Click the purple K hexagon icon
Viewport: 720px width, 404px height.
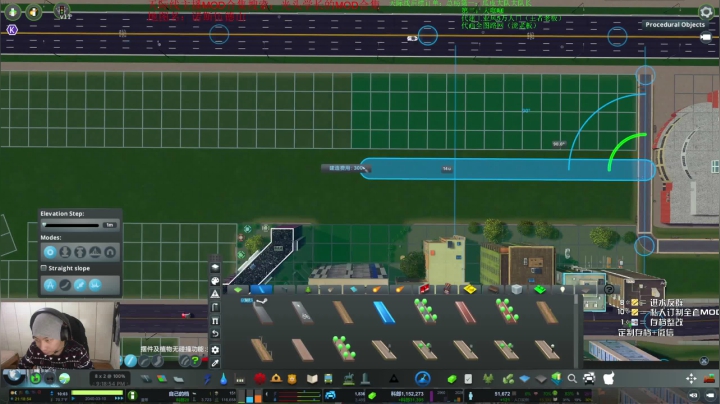[12, 30]
